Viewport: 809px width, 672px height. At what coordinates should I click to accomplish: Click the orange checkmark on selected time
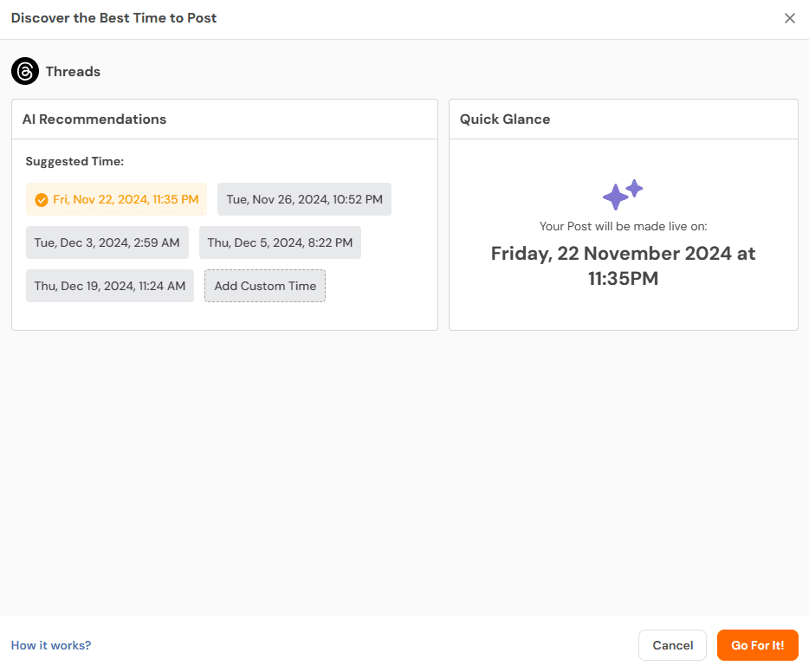(42, 199)
